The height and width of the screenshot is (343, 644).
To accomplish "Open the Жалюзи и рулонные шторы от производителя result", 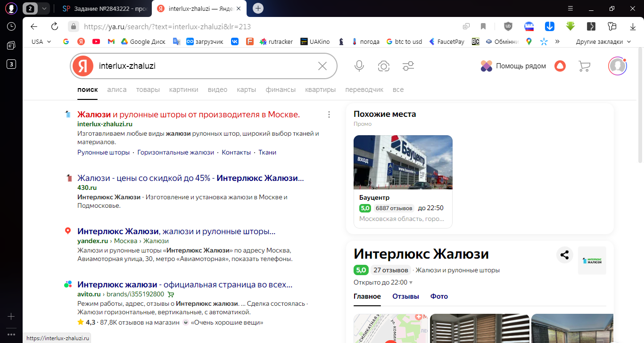I will point(189,114).
